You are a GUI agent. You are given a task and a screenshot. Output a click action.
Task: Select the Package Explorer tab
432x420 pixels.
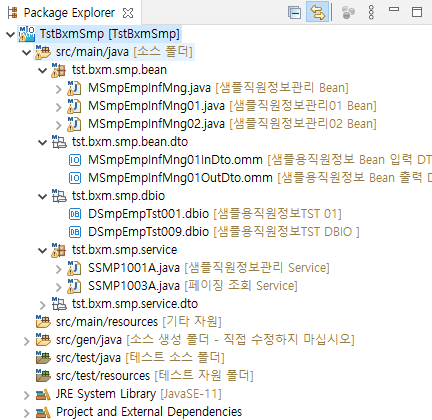(70, 13)
